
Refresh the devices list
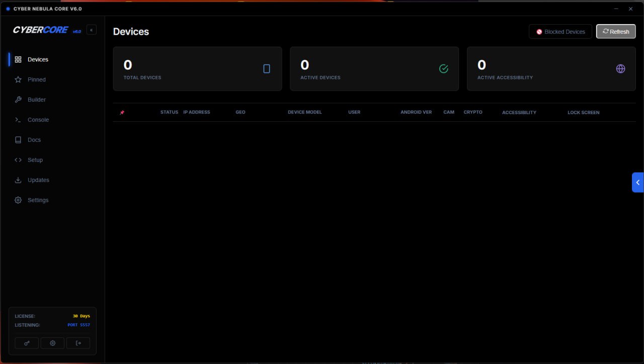(616, 31)
